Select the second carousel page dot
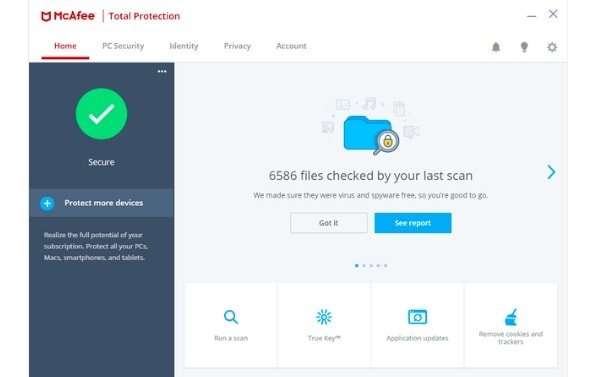This screenshot has height=377, width=600. point(364,265)
